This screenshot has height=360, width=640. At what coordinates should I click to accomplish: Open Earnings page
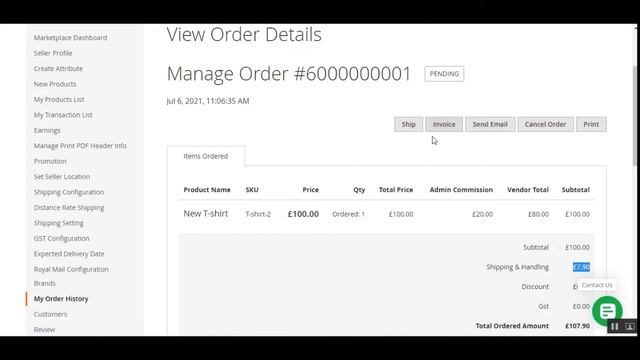click(47, 130)
